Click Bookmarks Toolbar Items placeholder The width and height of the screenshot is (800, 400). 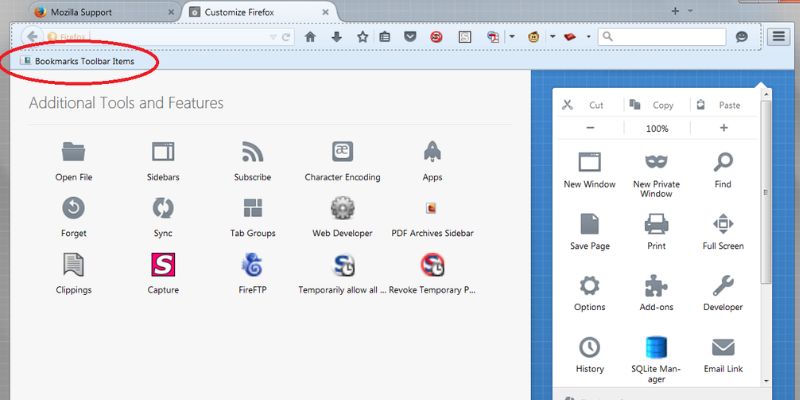[x=78, y=61]
